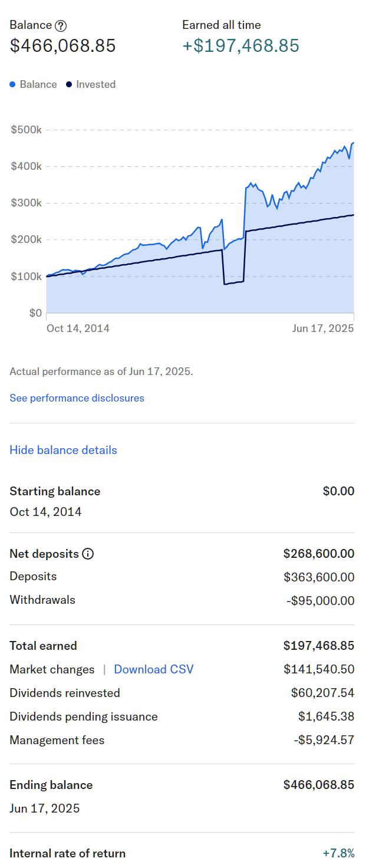This screenshot has height=868, width=369.
Task: Click the Management fees amount
Action: click(324, 740)
